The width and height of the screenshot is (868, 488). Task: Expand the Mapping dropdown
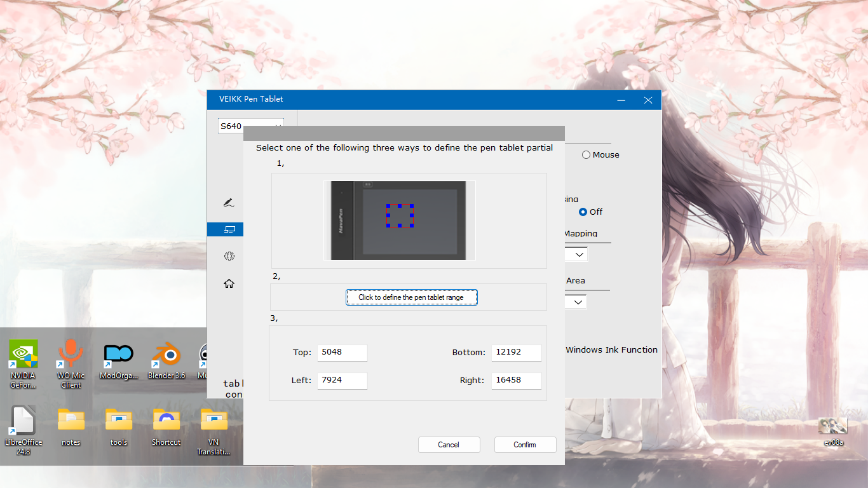[x=578, y=254]
